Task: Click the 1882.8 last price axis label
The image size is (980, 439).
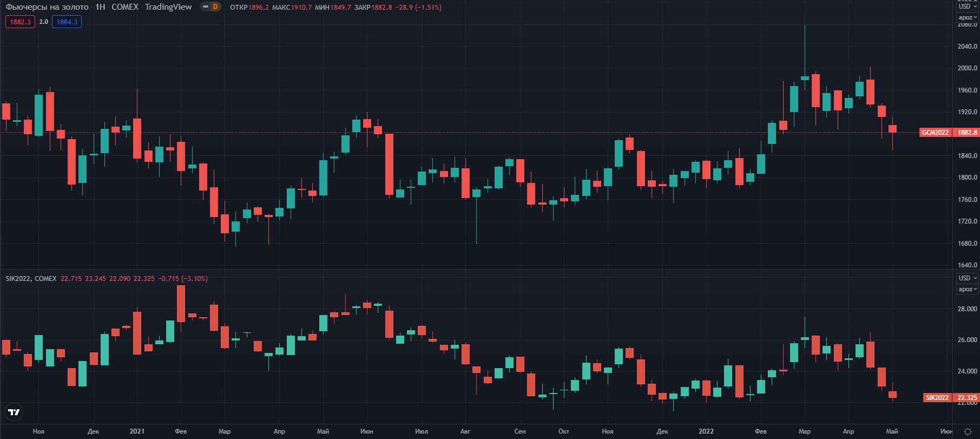Action: [967, 132]
